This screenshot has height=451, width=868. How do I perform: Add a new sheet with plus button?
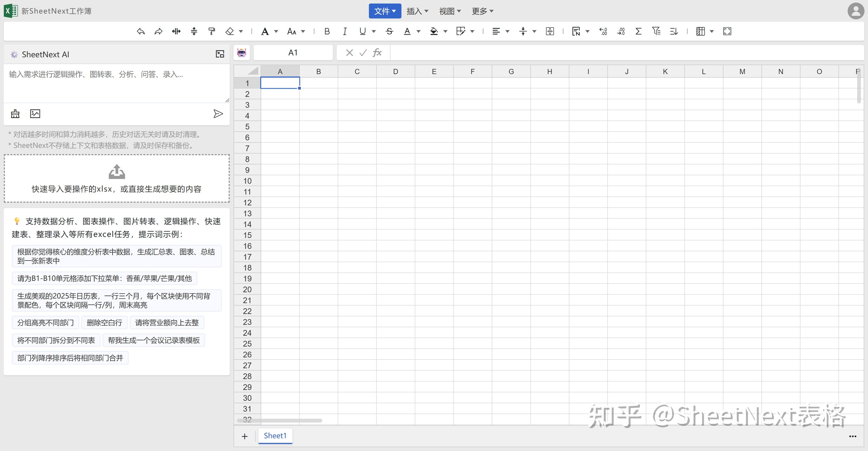pos(245,436)
